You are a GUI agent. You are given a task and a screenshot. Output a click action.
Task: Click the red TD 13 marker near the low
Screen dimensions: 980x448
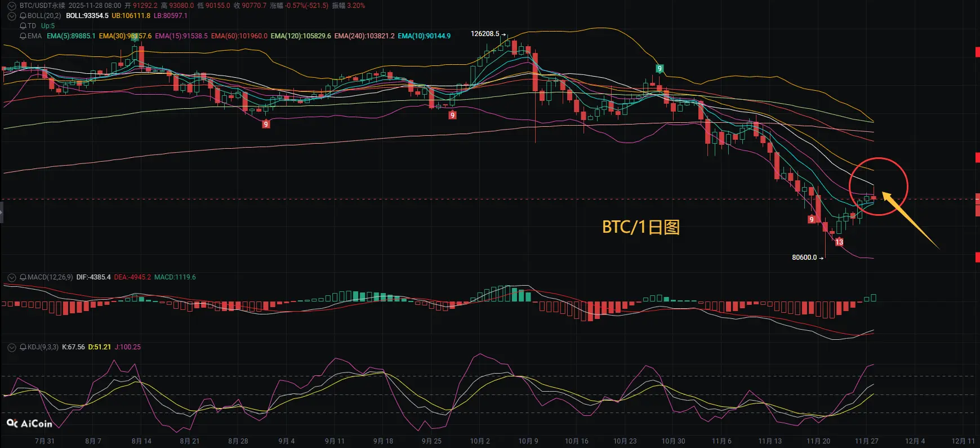(839, 242)
